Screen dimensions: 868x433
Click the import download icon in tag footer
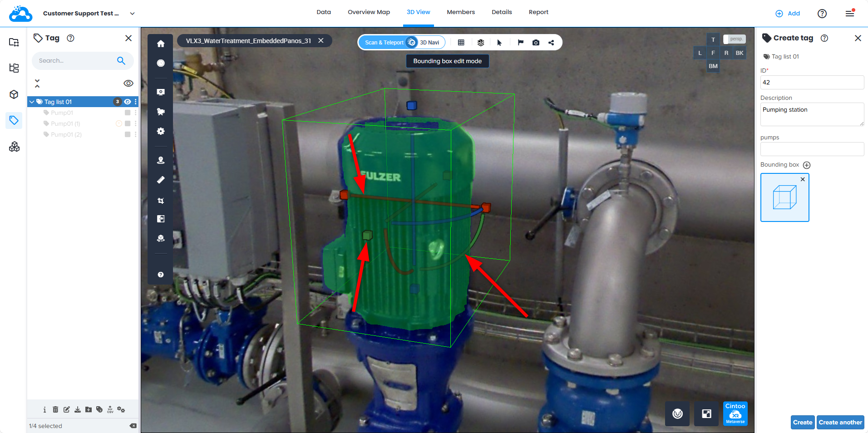point(78,409)
